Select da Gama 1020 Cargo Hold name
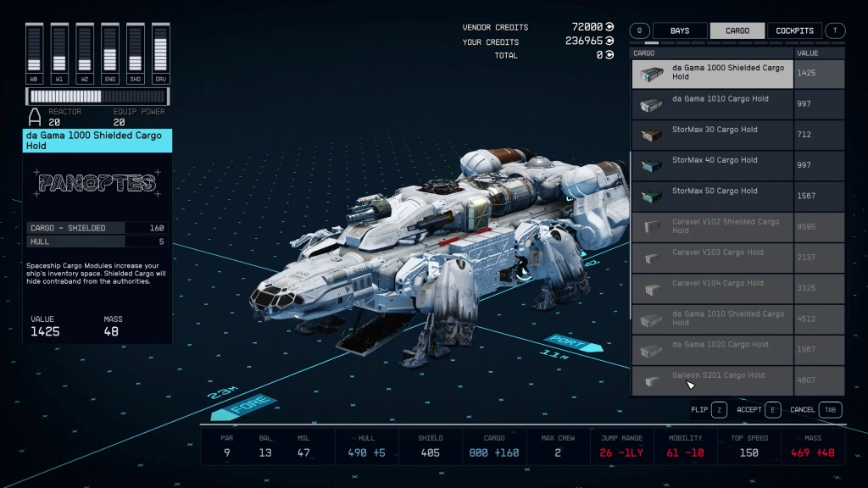Viewport: 868px width, 488px height. (721, 345)
